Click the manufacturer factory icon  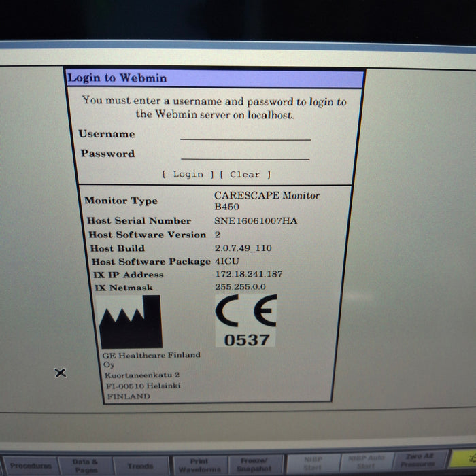pos(131,322)
